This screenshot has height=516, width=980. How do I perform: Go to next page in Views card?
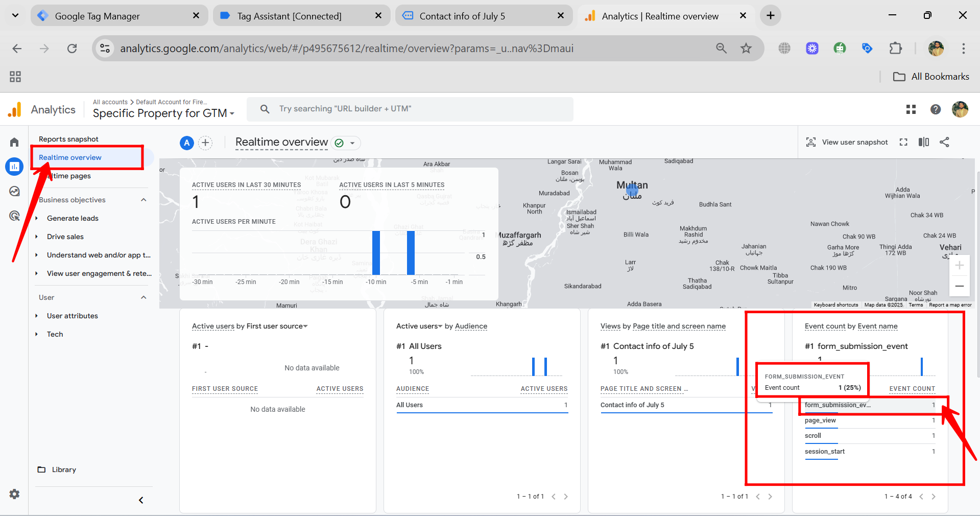click(x=770, y=497)
